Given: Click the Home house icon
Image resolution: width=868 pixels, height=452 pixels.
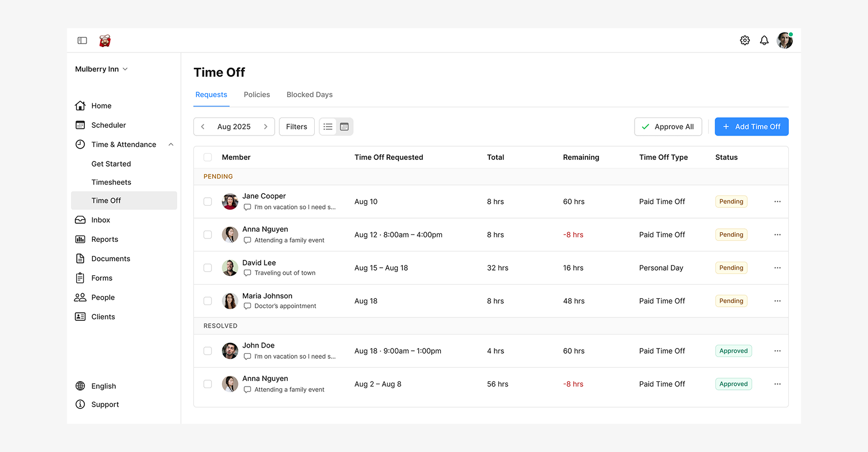Looking at the screenshot, I should pos(80,106).
